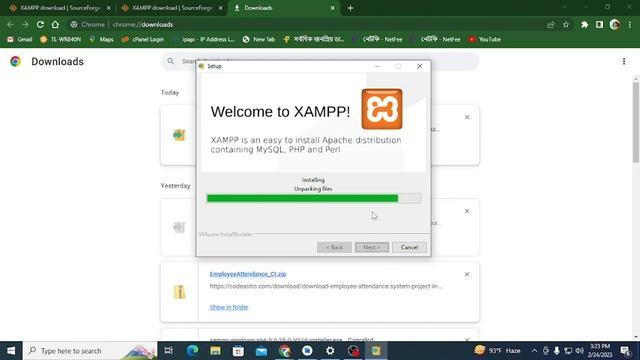Open taskbar clock and calendar
This screenshot has width=640, height=360.
(x=600, y=351)
